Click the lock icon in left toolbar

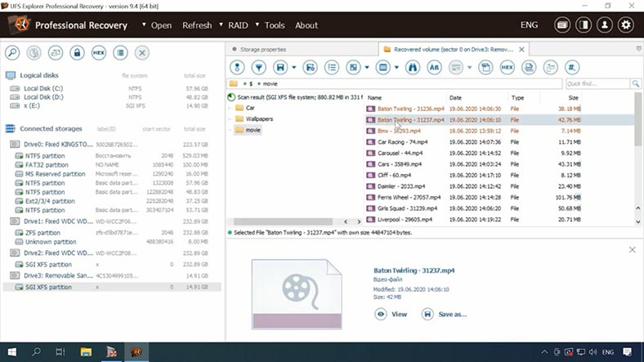77,52
